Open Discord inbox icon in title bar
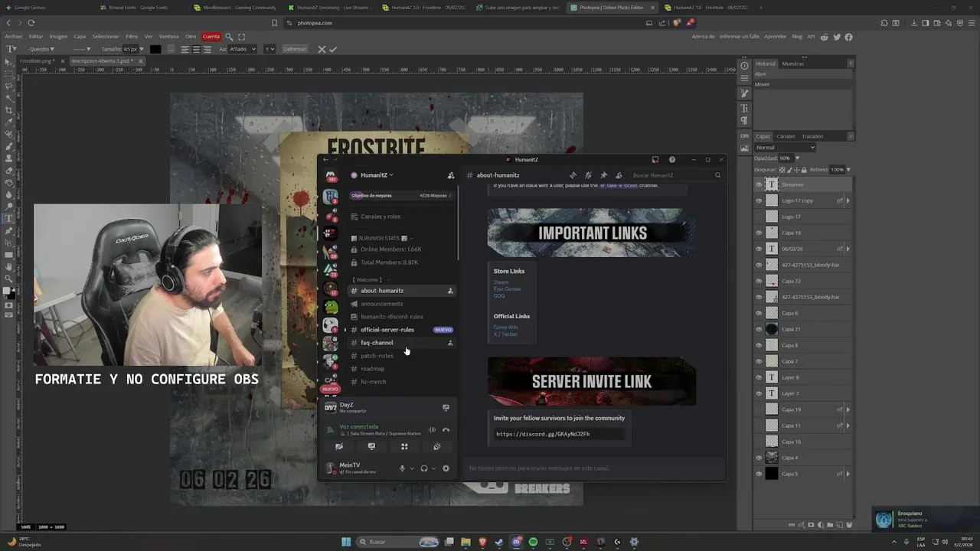Screen dimensions: 980x551 [655, 160]
